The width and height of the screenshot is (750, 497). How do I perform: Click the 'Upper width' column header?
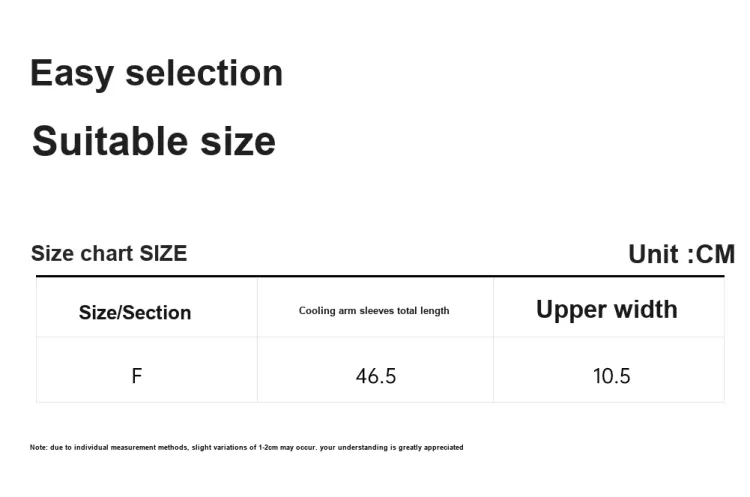[607, 309]
